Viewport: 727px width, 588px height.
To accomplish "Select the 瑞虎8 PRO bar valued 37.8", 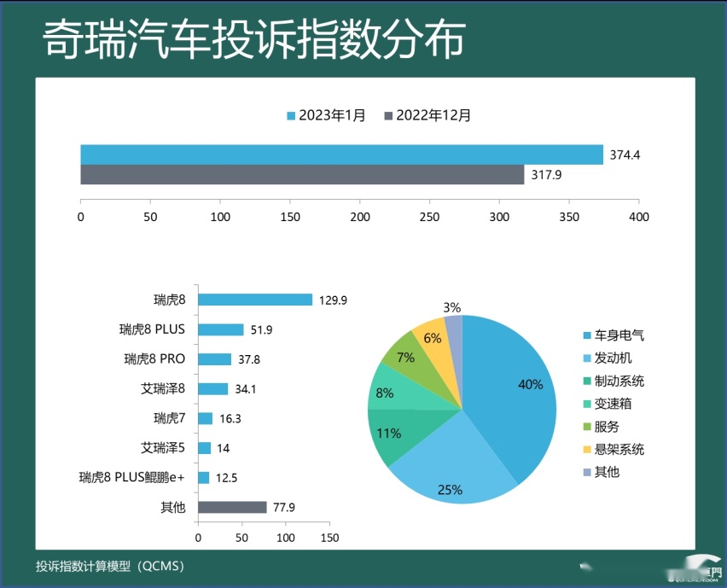I will [215, 359].
